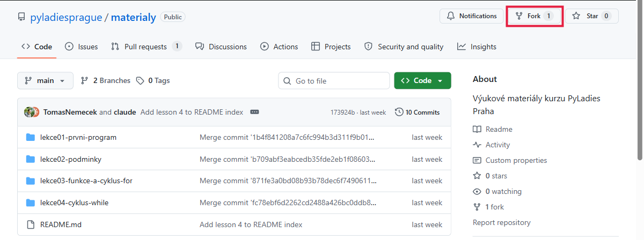Click the last week timestamp for lekce01-prvni-program
The image size is (644, 240).
(x=427, y=137)
